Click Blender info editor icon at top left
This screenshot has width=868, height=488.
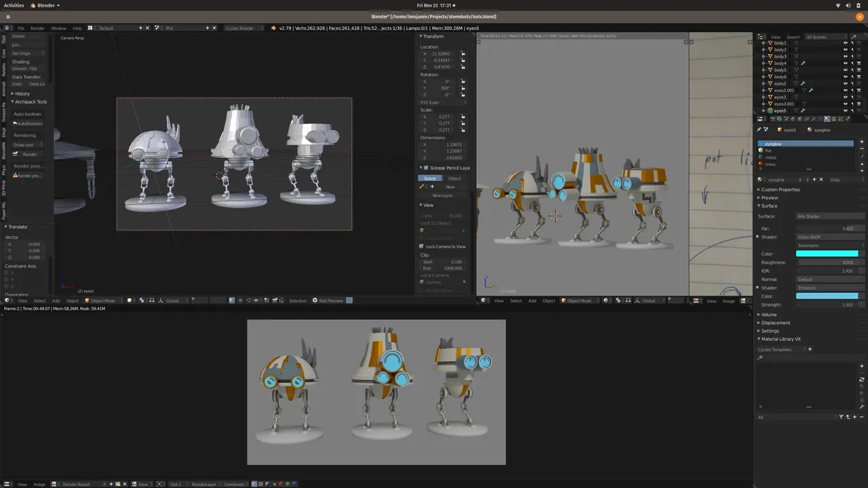pos(7,28)
